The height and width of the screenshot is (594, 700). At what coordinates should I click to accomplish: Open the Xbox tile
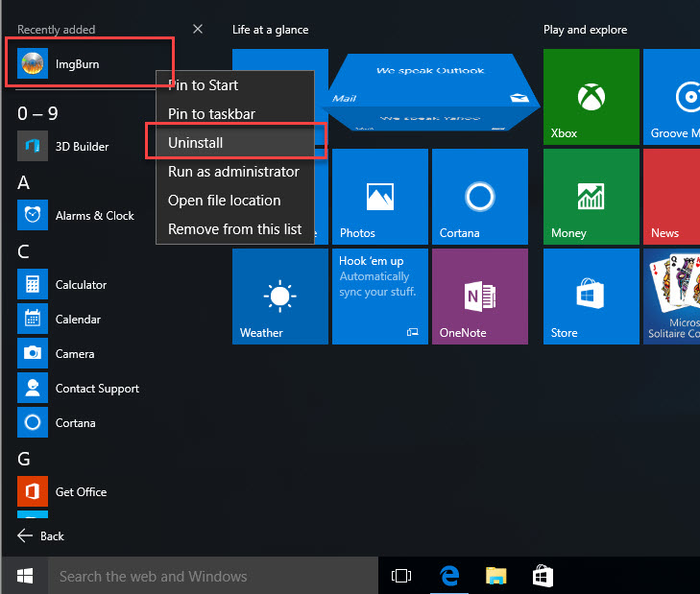(x=591, y=97)
